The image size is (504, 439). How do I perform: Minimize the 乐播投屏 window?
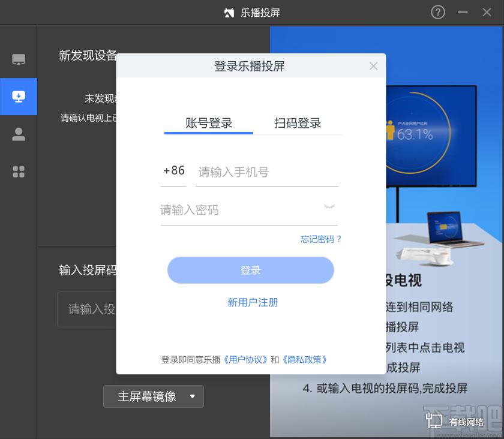(x=463, y=13)
